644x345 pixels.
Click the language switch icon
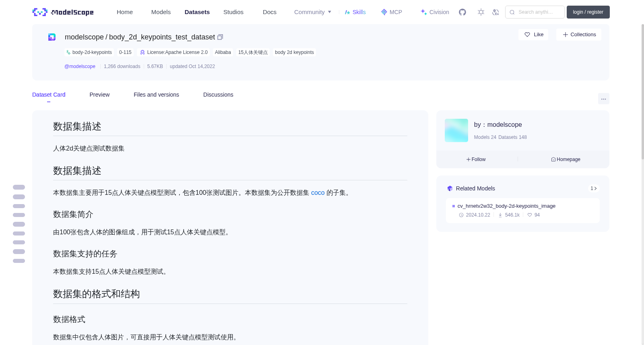(x=495, y=12)
